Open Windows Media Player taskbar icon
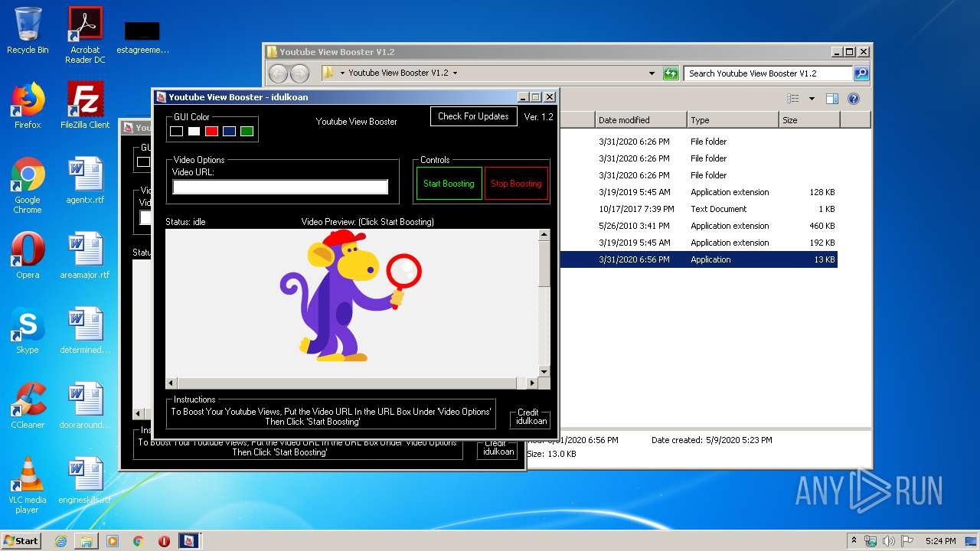The width and height of the screenshot is (980, 551). 113,541
